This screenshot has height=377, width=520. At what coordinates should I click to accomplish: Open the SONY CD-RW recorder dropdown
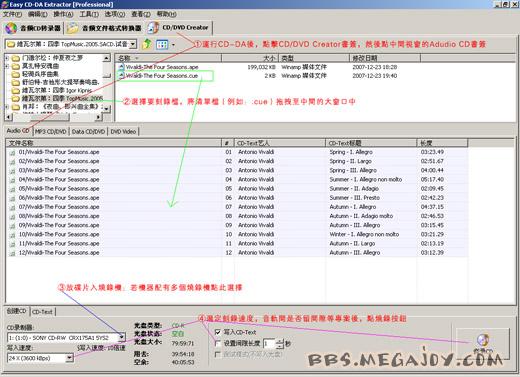pyautogui.click(x=122, y=337)
